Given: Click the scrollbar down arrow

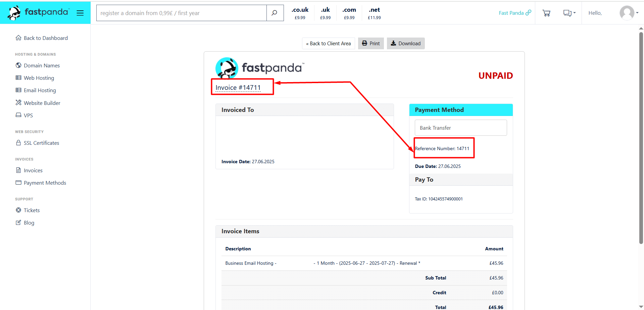Looking at the screenshot, I should click(641, 307).
